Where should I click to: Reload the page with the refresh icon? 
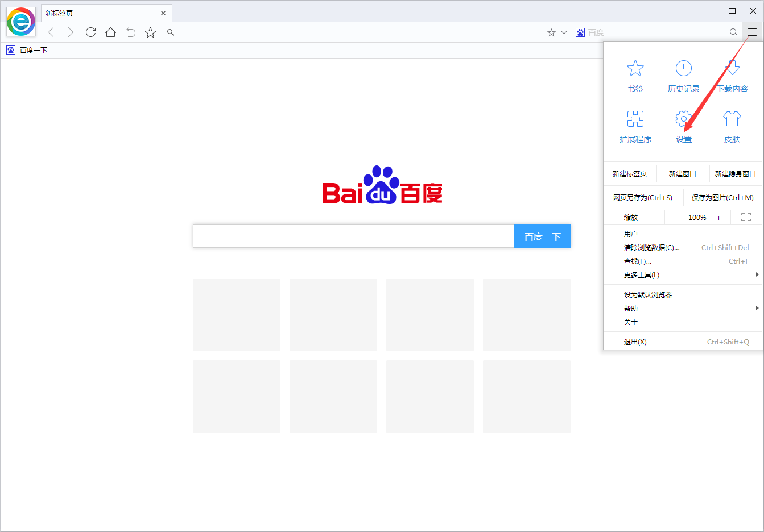[x=90, y=32]
